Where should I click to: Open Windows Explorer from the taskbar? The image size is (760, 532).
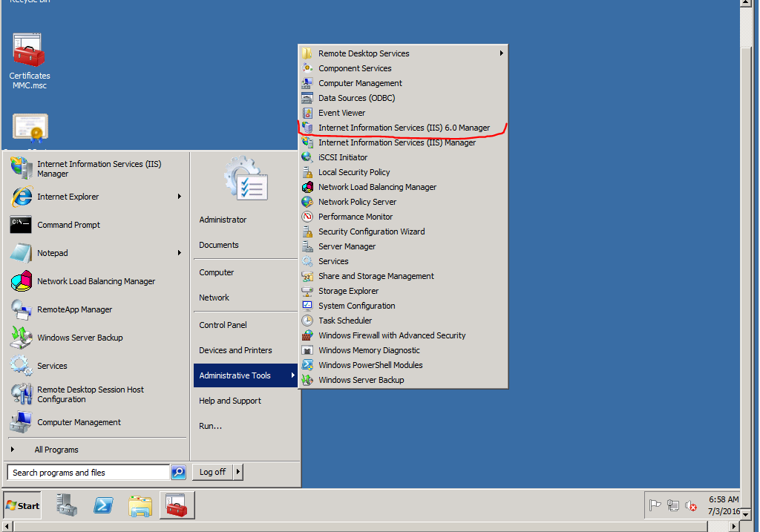(140, 506)
